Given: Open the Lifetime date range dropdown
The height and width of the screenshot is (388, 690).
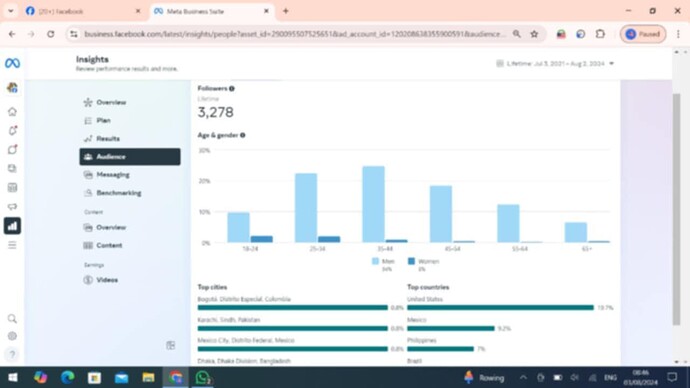Looking at the screenshot, I should pyautogui.click(x=555, y=64).
